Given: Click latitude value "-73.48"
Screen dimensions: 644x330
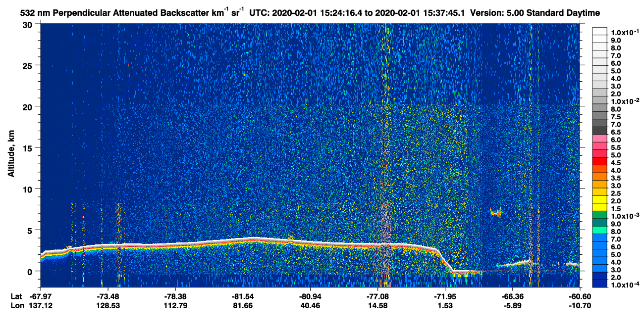Looking at the screenshot, I should (x=108, y=296).
